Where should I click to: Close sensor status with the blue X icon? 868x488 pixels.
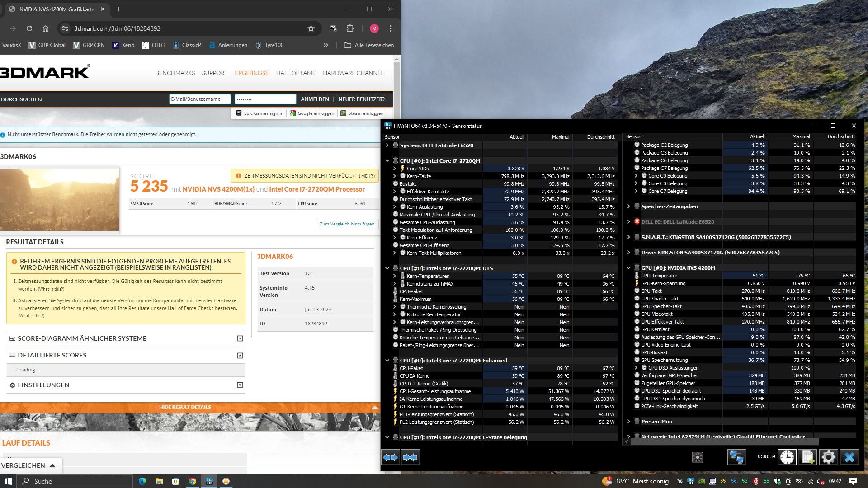point(849,457)
